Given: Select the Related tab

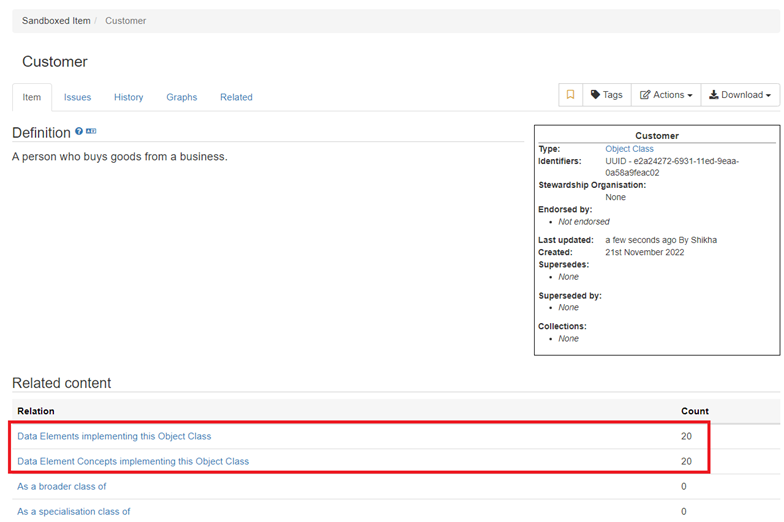Looking at the screenshot, I should coord(236,97).
